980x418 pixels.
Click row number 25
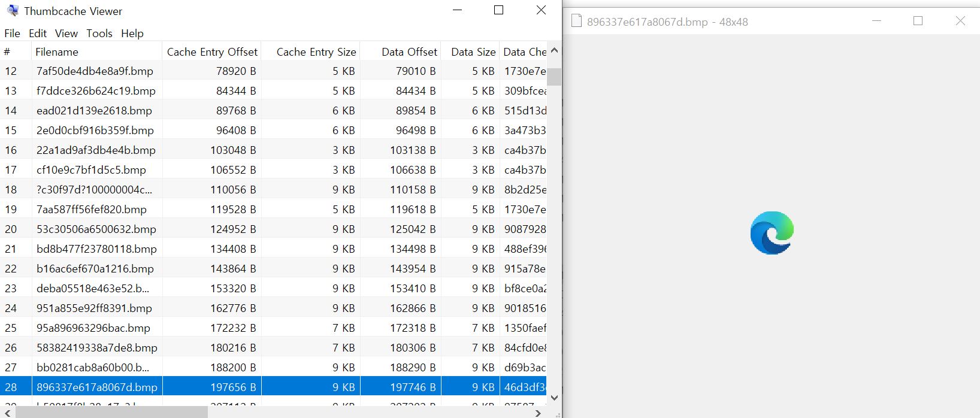(x=11, y=328)
